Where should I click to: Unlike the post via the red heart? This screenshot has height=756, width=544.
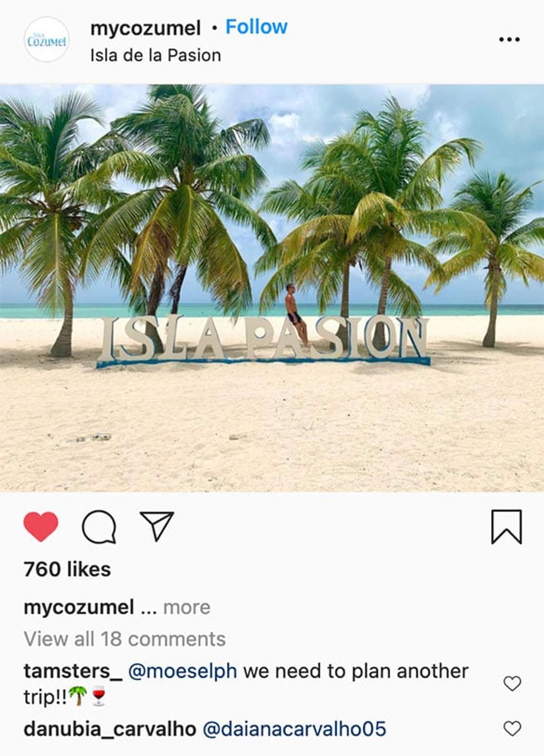(x=41, y=526)
